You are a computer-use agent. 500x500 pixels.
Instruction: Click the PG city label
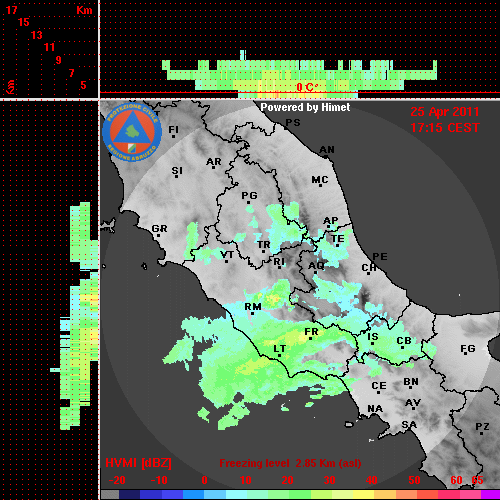pos(249,196)
